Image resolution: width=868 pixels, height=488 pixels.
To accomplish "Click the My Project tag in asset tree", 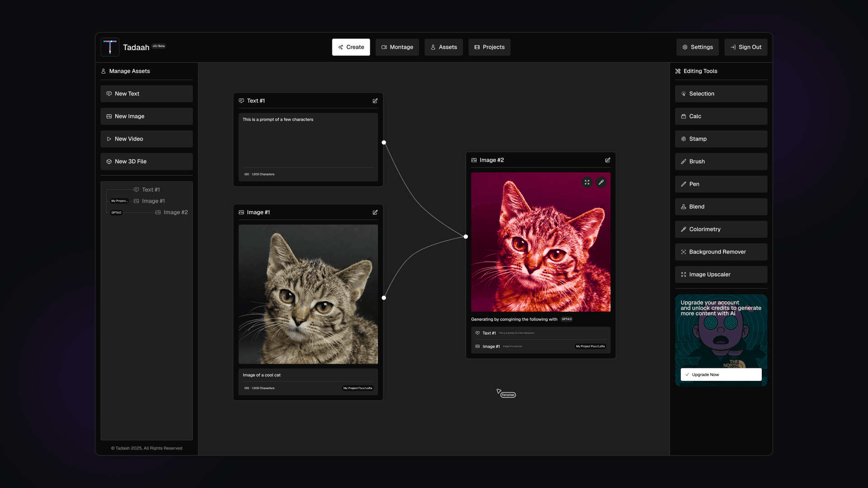I will click(x=119, y=201).
